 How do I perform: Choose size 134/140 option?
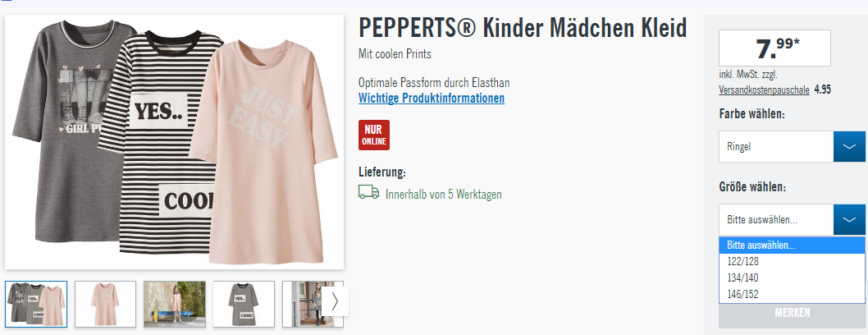pyautogui.click(x=792, y=278)
